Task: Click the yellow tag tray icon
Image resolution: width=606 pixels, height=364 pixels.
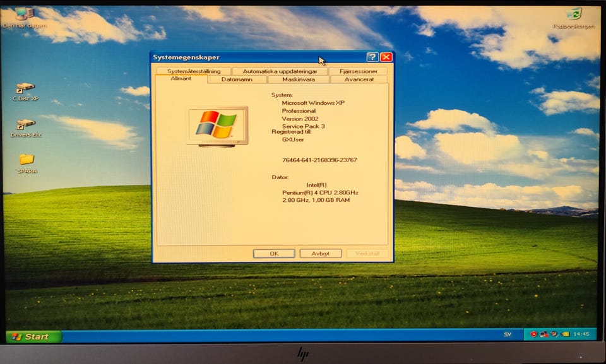Action: [x=565, y=334]
